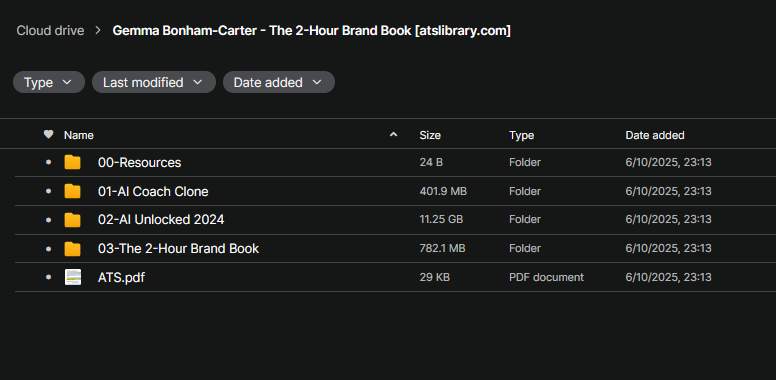Sort by the Type column header
Image resolution: width=776 pixels, height=380 pixels.
(x=522, y=135)
